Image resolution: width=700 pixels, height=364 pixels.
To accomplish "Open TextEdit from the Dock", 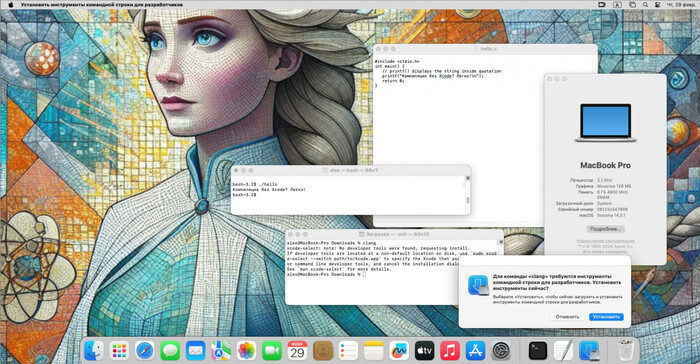I will pos(563,351).
